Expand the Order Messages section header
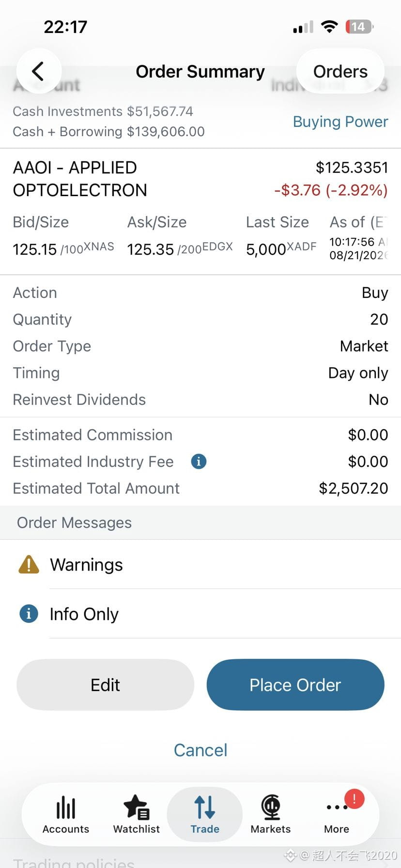 (x=200, y=523)
